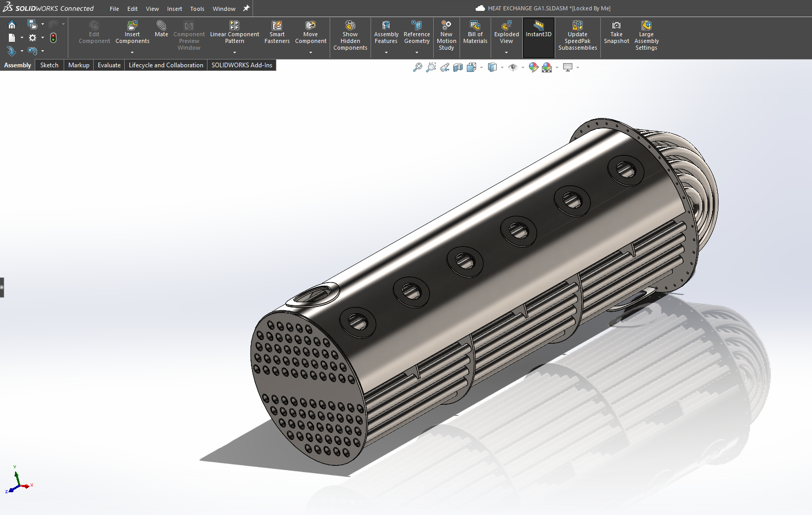Expand Hide/Show Items dropdown arrow

(523, 67)
